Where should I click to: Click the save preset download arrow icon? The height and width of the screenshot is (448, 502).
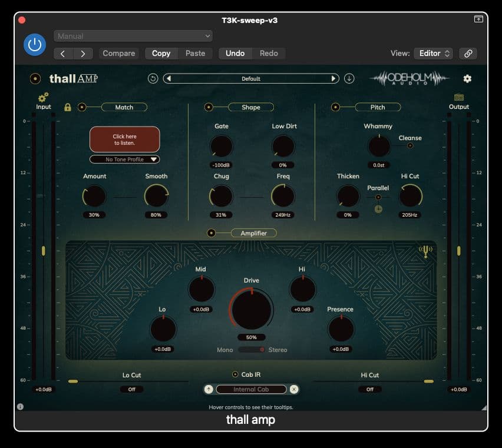tap(349, 79)
